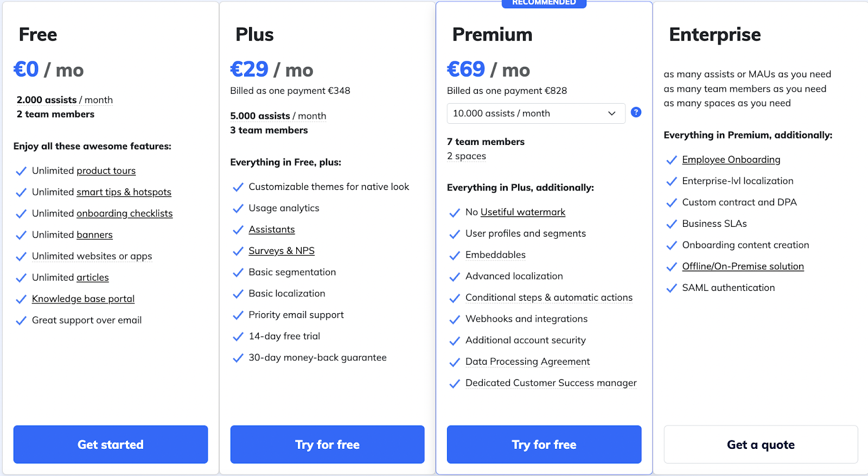Try the Plus plan for free
The width and height of the screenshot is (868, 476).
click(327, 445)
